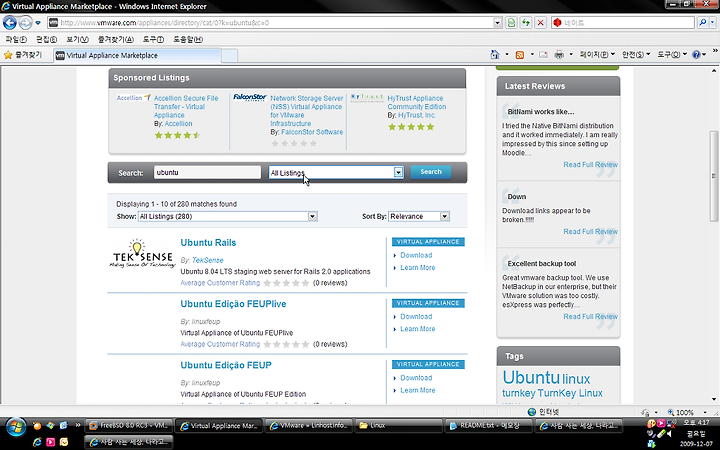The width and height of the screenshot is (720, 450).
Task: Click the Ubuntu Edição FEUPlive rating stars
Action: pos(287,344)
